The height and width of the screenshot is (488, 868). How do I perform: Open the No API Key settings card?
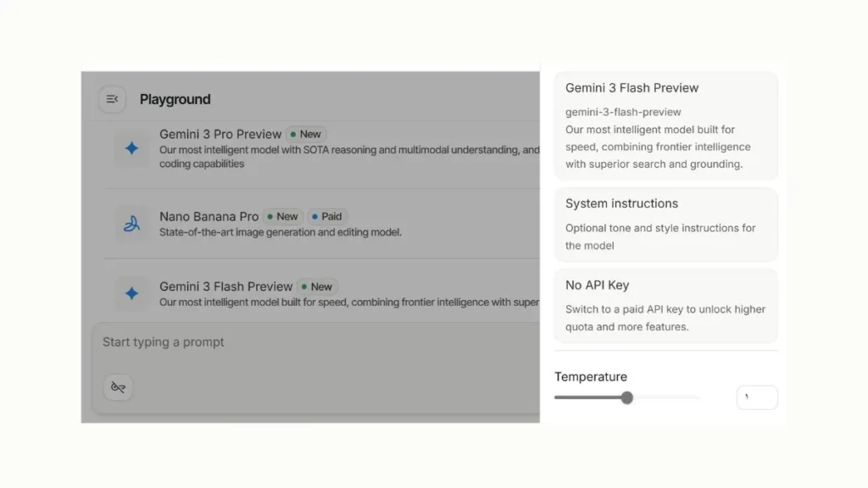click(665, 305)
